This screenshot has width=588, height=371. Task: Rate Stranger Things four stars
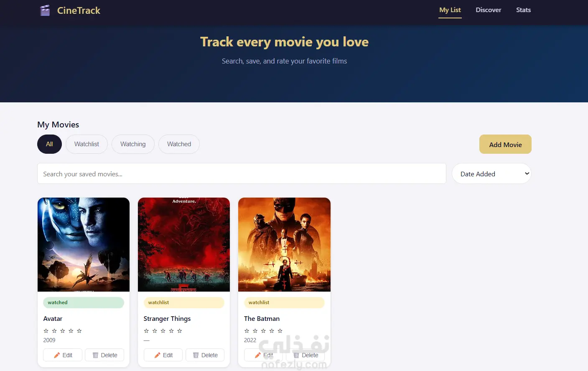(171, 331)
